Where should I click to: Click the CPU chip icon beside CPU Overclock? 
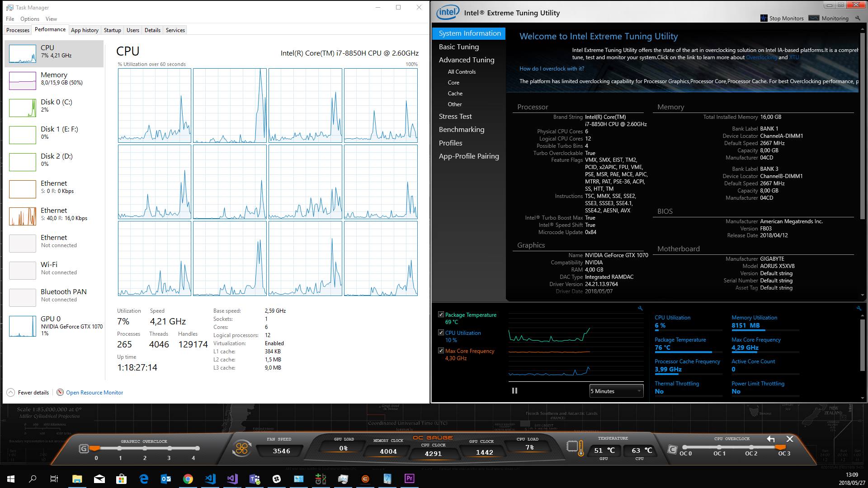point(673,450)
